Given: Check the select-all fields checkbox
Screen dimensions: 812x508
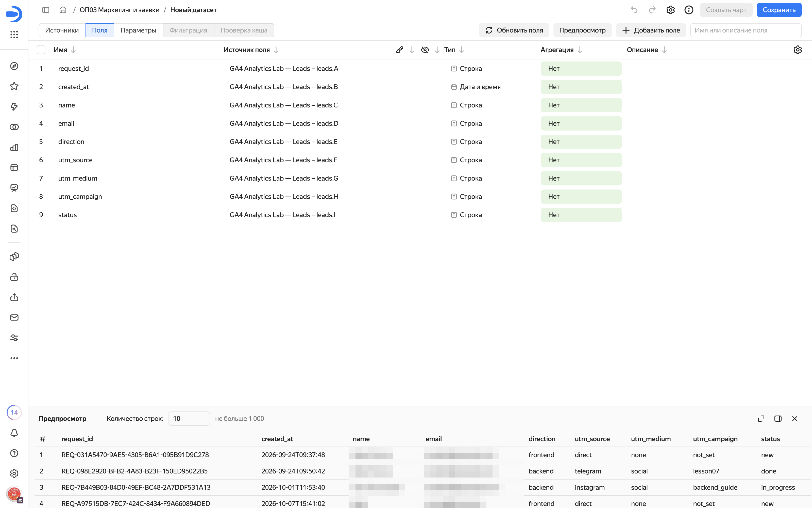Looking at the screenshot, I should click(41, 50).
